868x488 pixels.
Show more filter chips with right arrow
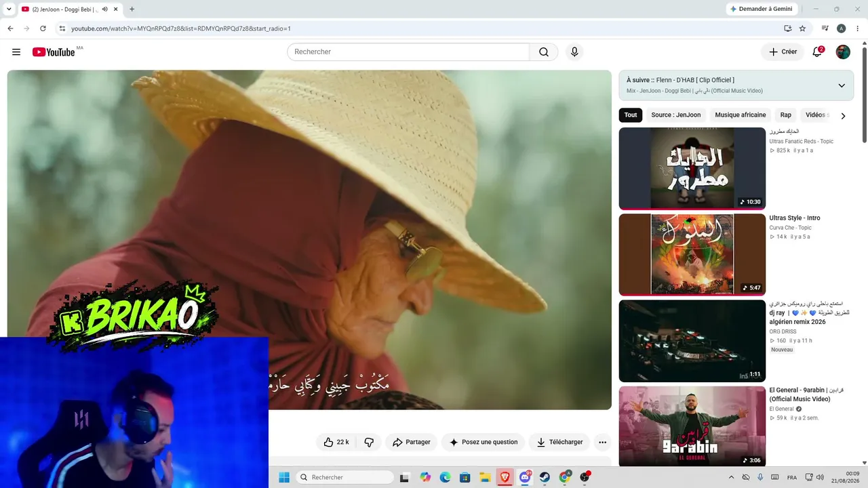(843, 116)
